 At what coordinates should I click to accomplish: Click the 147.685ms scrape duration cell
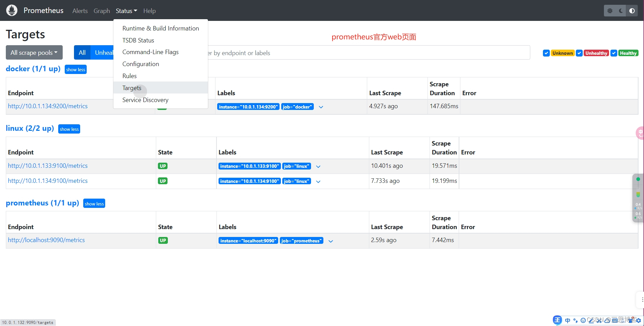point(444,106)
